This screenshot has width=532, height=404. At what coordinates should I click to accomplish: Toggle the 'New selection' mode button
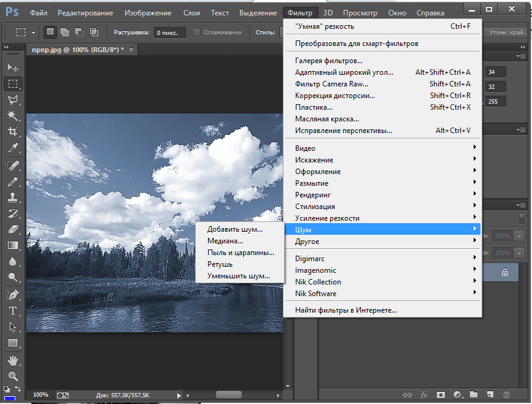tap(50, 32)
